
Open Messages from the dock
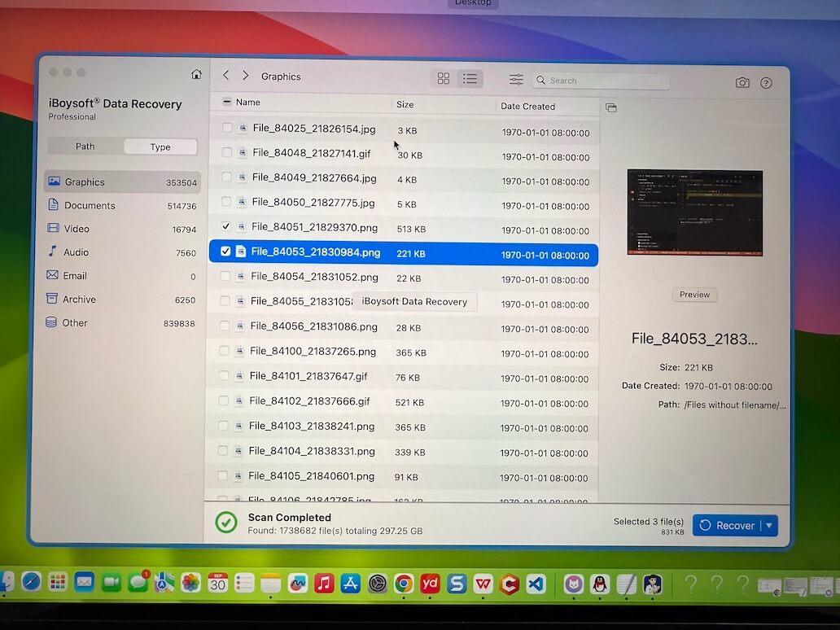point(138,583)
